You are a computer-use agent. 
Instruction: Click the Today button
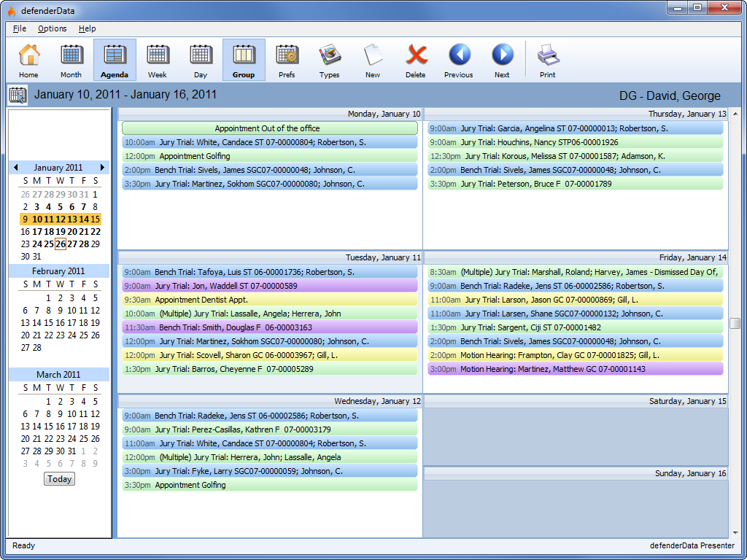[x=59, y=479]
